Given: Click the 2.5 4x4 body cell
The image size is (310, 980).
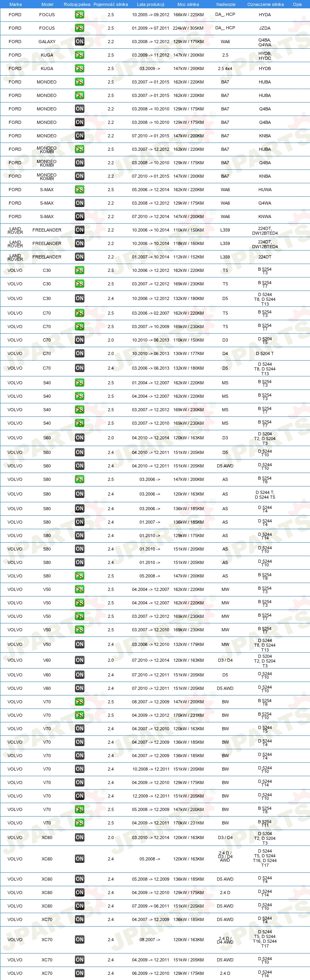Looking at the screenshot, I should click(x=225, y=68).
